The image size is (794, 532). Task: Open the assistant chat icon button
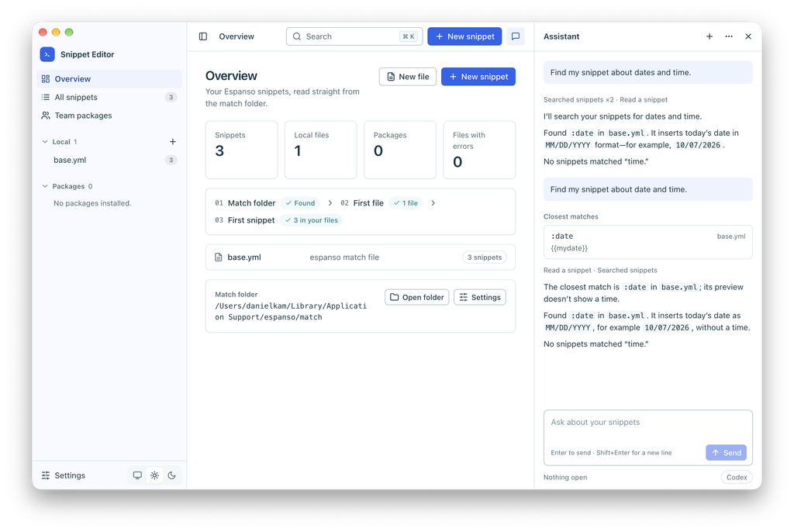tap(516, 36)
